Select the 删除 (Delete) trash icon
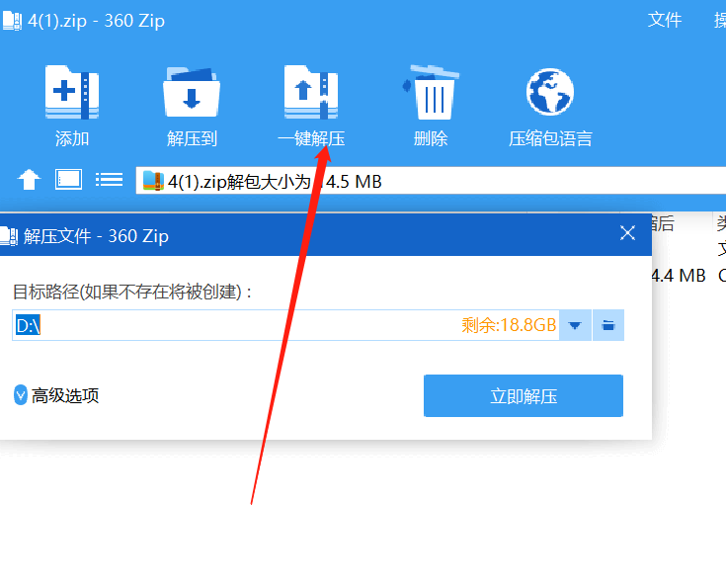The width and height of the screenshot is (726, 588). pyautogui.click(x=431, y=92)
